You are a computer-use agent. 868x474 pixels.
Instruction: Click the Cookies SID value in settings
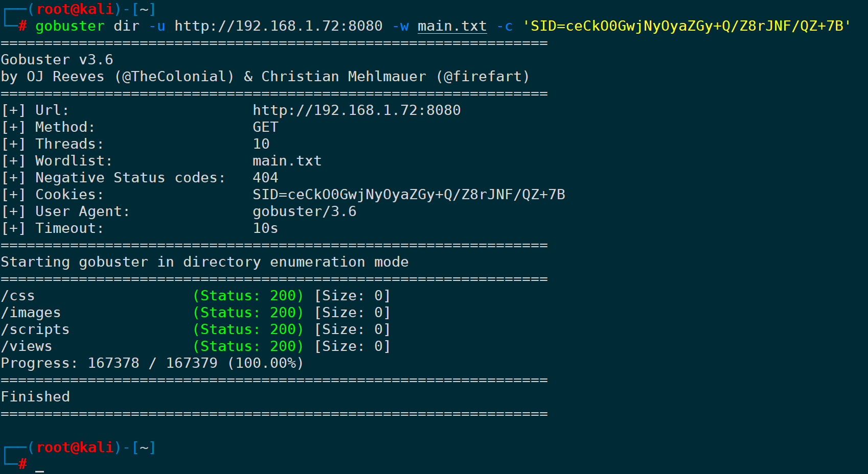coord(409,195)
